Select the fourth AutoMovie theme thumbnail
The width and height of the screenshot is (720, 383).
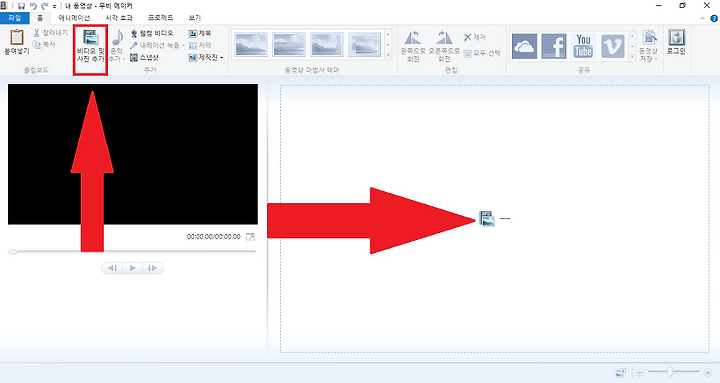(x=364, y=45)
